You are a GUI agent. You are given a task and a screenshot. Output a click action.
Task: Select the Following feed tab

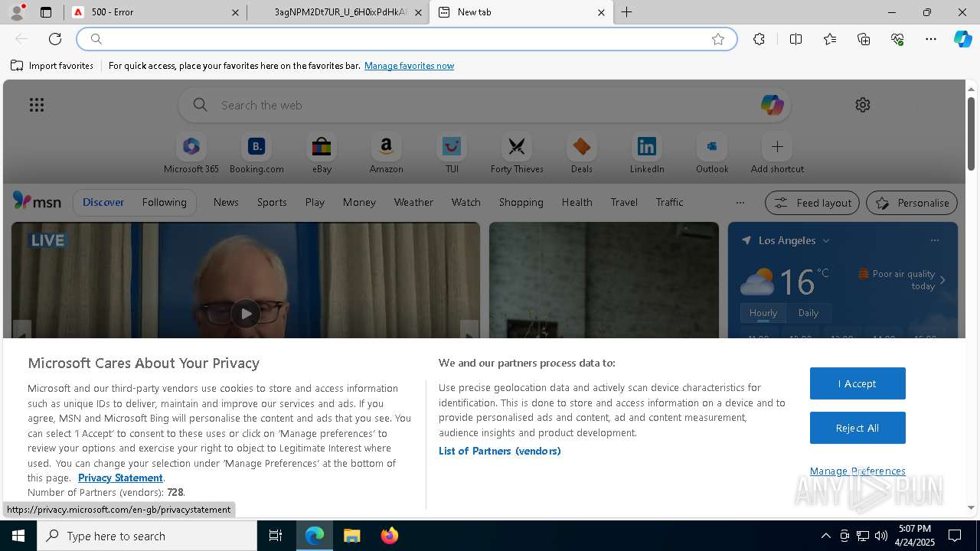point(164,202)
